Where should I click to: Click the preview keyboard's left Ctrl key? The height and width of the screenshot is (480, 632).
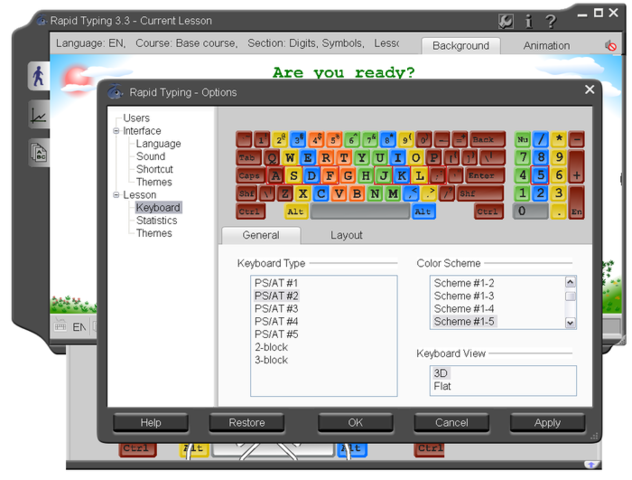250,211
